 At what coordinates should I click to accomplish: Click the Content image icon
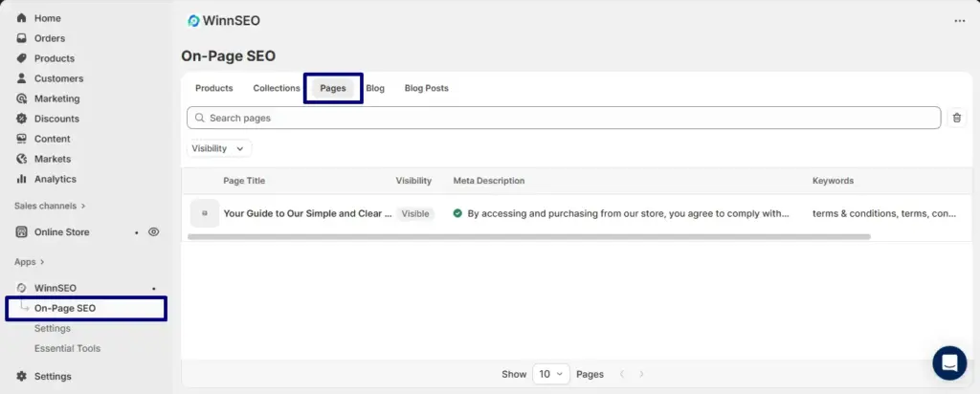tap(22, 138)
